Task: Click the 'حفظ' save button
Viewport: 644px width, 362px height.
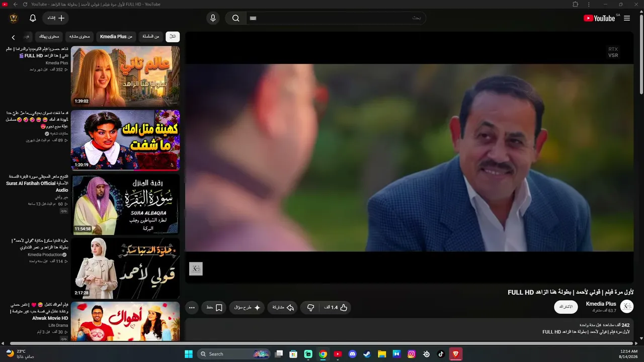Action: pyautogui.click(x=214, y=307)
